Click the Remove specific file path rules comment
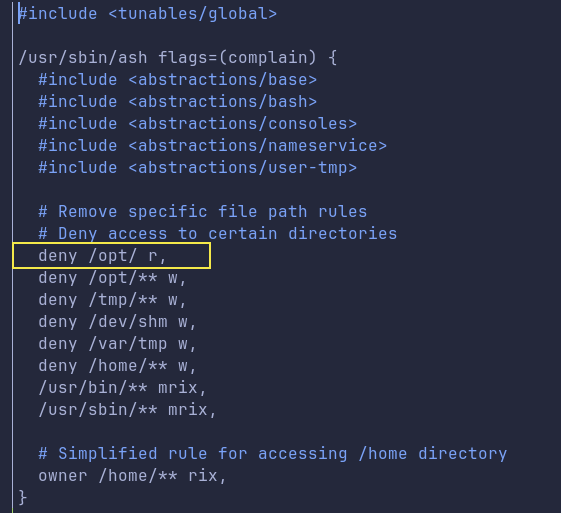Screen dimensions: 561x513 [x=203, y=212]
